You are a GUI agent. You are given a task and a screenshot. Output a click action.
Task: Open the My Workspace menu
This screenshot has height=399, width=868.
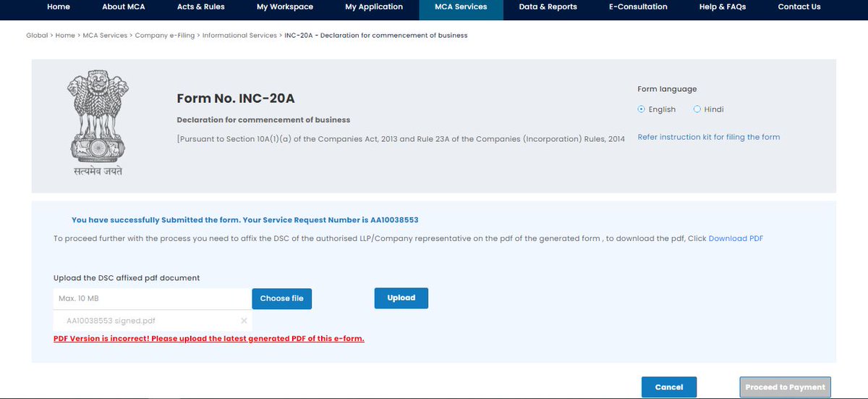point(285,7)
